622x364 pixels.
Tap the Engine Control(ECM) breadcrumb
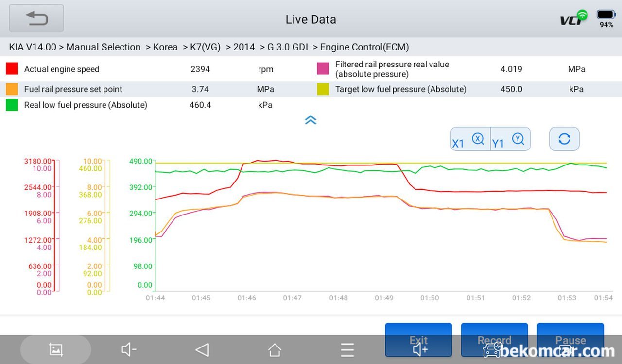[364, 47]
